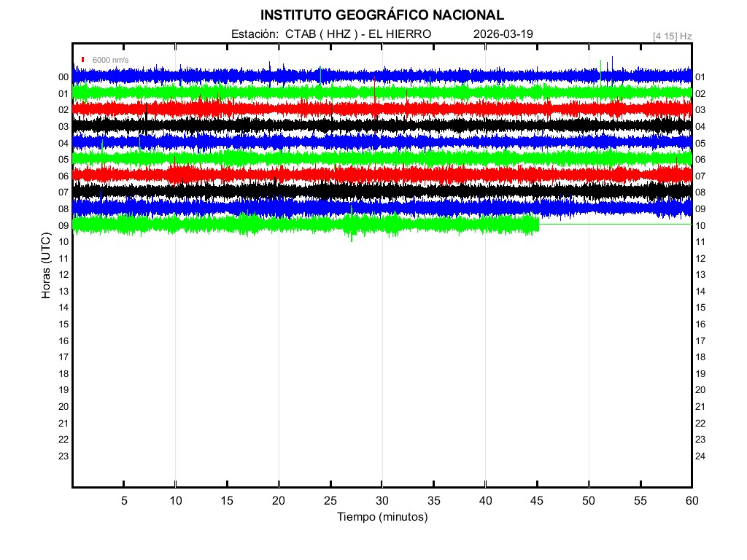Viewport: 747px width, 560px height.
Task: Click the "24" hour label on the right axis
Action: (x=700, y=456)
